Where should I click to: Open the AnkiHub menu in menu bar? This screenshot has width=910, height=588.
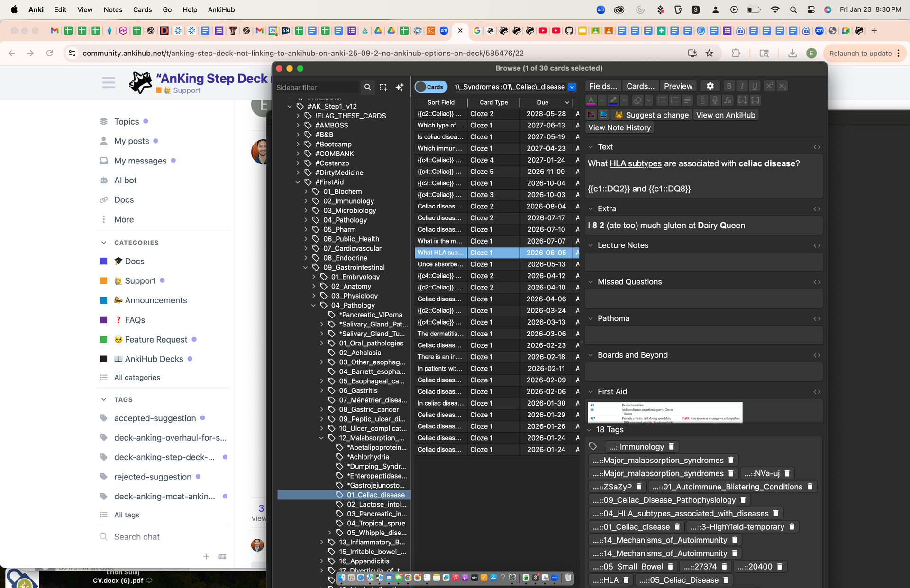point(221,9)
